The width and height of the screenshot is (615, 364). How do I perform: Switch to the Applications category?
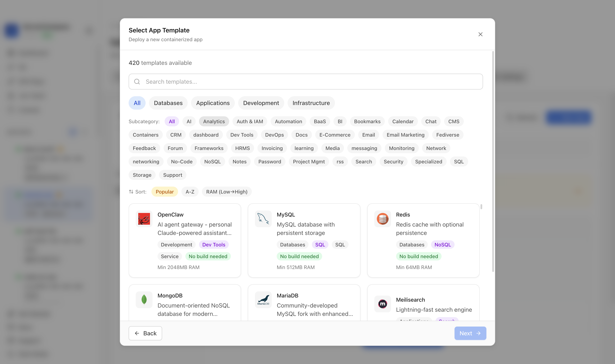click(x=213, y=103)
